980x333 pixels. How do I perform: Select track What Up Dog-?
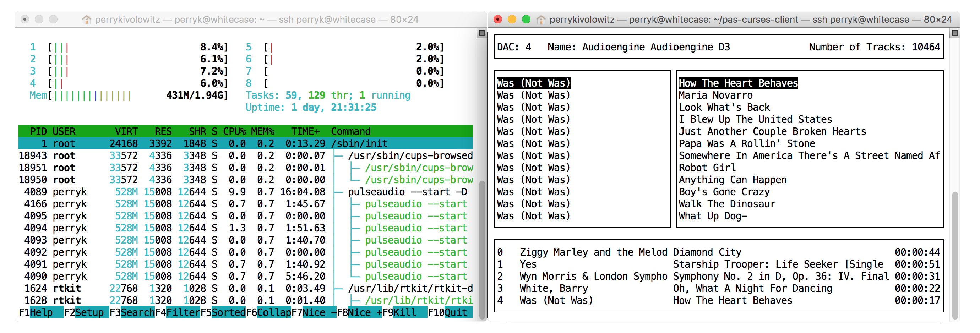click(x=713, y=216)
